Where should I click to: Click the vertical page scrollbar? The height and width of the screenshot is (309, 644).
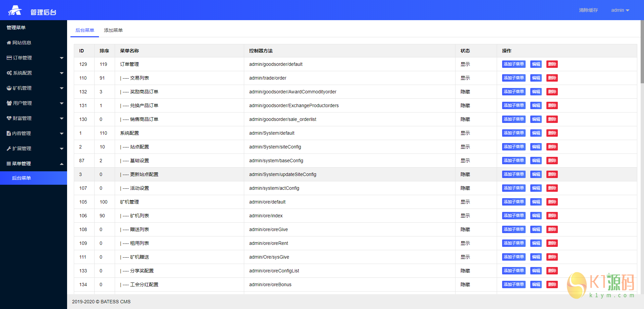coord(642,50)
